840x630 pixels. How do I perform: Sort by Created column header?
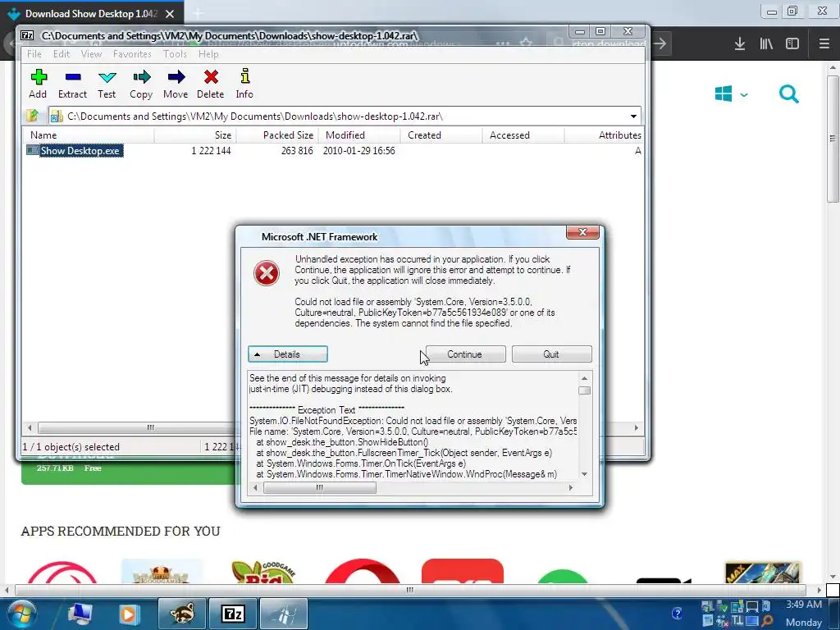tap(441, 135)
